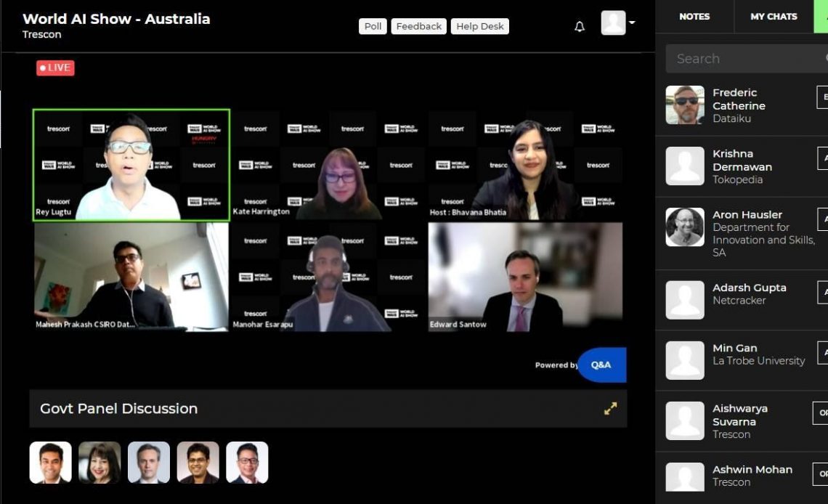The image size is (828, 504).
Task: Click the Powered by label
Action: point(556,365)
